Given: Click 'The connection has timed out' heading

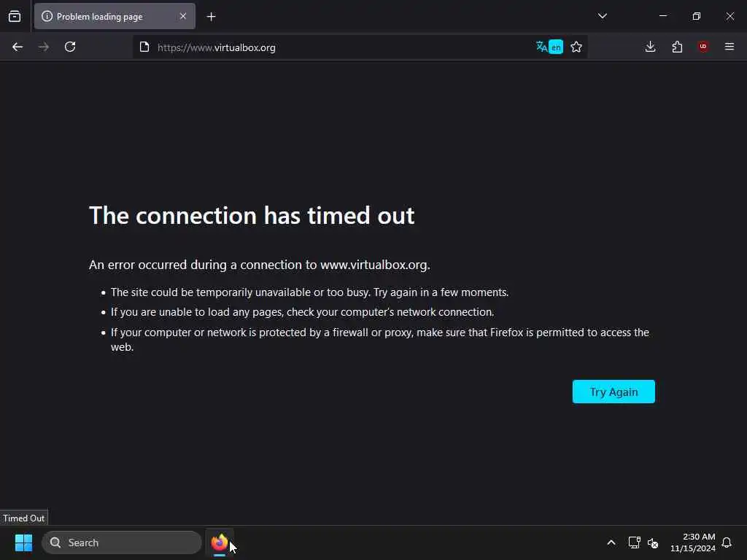Looking at the screenshot, I should coord(252,215).
